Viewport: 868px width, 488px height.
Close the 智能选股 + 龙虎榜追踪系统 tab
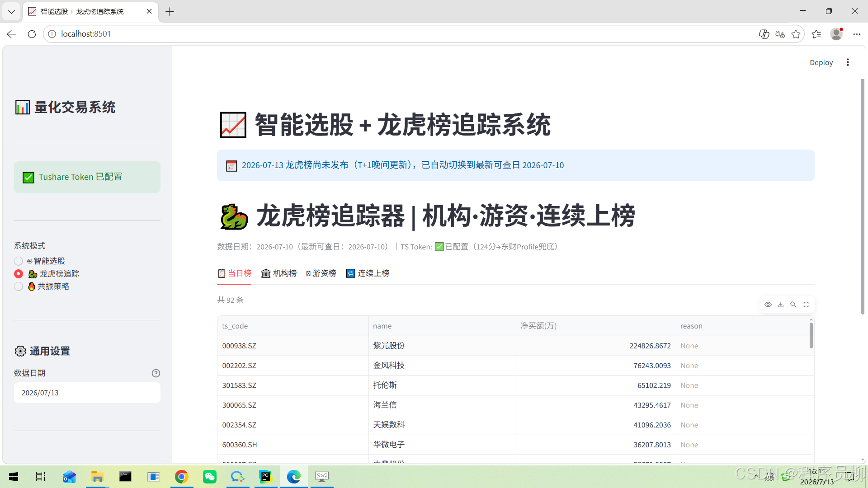(149, 12)
